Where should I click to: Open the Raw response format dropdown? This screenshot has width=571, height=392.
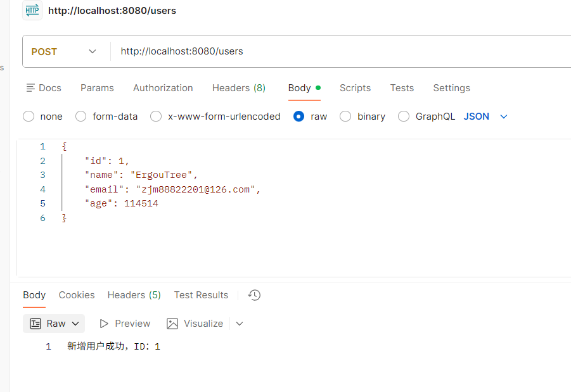(x=75, y=324)
